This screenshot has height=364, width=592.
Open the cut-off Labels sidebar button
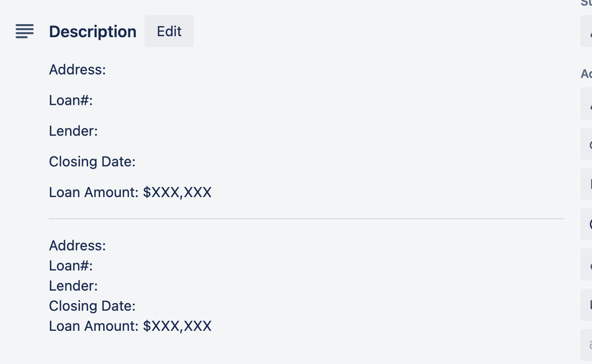click(x=586, y=144)
